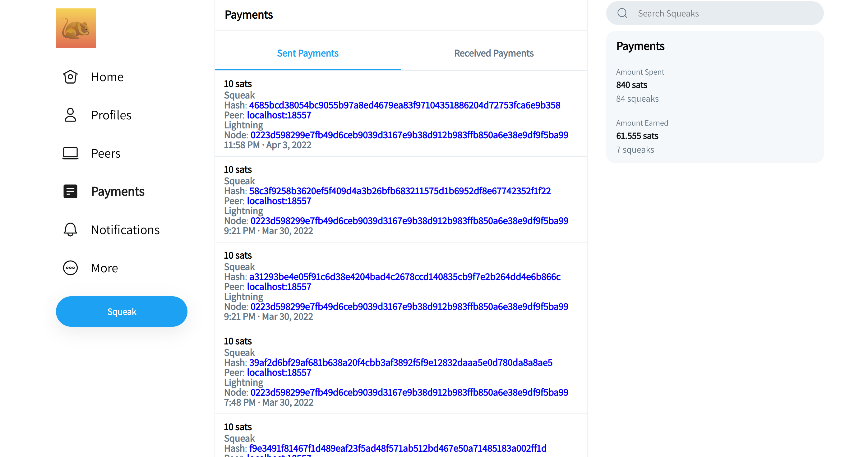Open lightning node link of Apr 3 payment
This screenshot has height=457, width=868.
409,135
